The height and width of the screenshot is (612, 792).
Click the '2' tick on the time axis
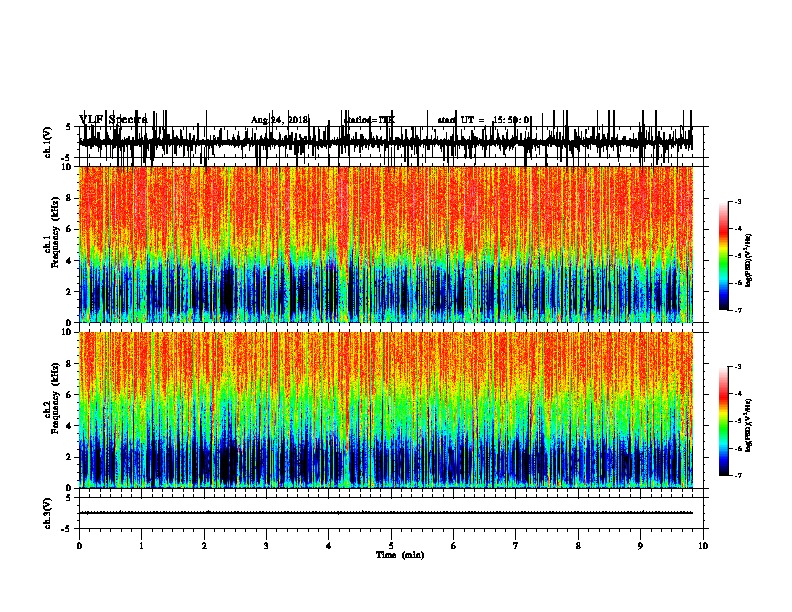(204, 546)
